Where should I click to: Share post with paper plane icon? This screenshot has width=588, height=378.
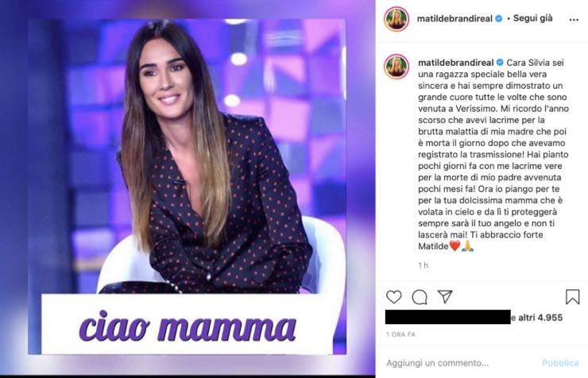[x=445, y=296]
